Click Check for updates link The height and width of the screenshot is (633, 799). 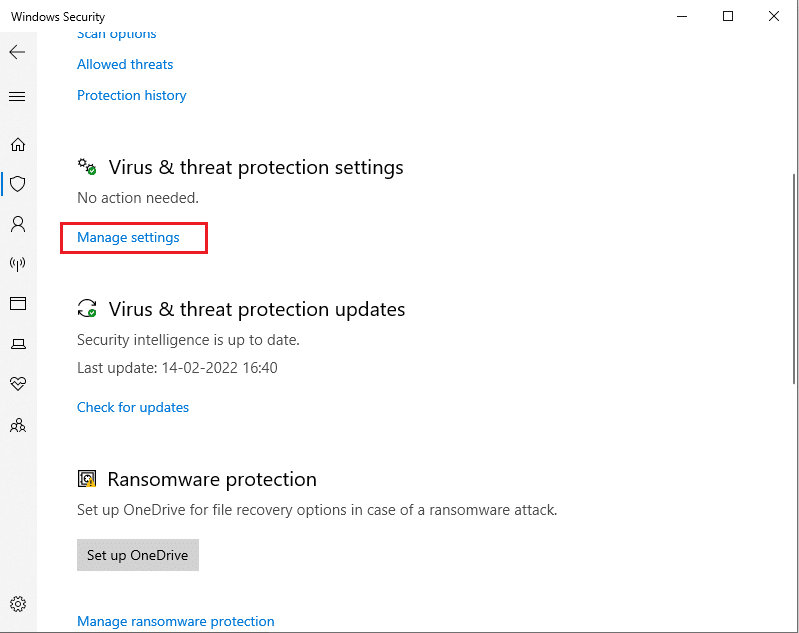[x=132, y=407]
